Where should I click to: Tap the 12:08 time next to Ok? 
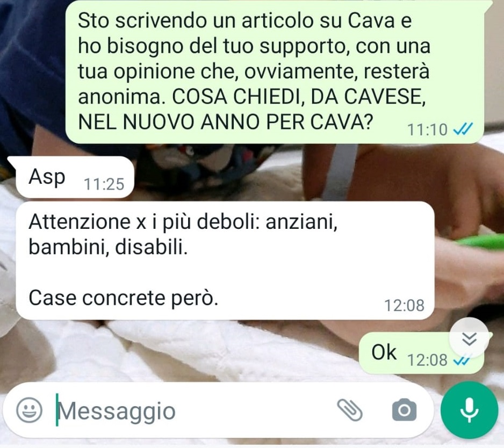click(x=427, y=360)
